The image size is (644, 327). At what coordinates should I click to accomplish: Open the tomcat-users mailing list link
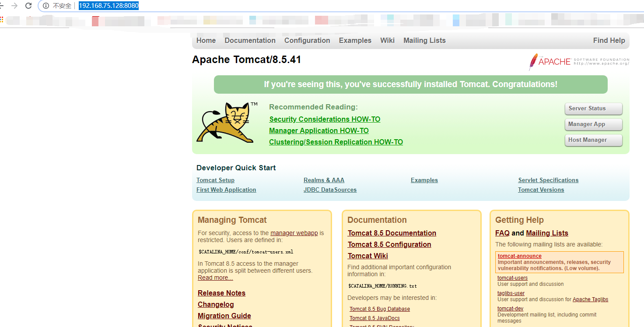(512, 278)
